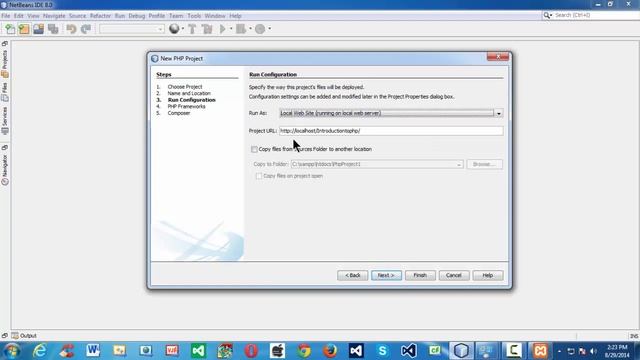Close the New PHP Project dialog
640x360 pixels.
(x=498, y=57)
